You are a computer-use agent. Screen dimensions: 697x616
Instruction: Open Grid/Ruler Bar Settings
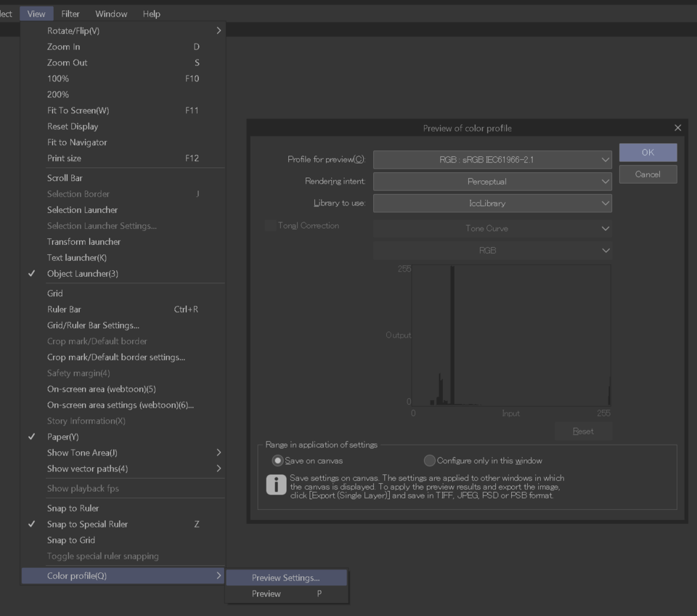tap(93, 325)
